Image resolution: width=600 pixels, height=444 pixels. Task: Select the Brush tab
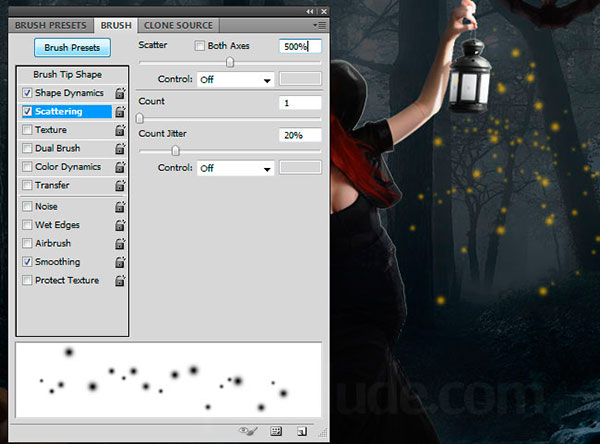(x=116, y=26)
